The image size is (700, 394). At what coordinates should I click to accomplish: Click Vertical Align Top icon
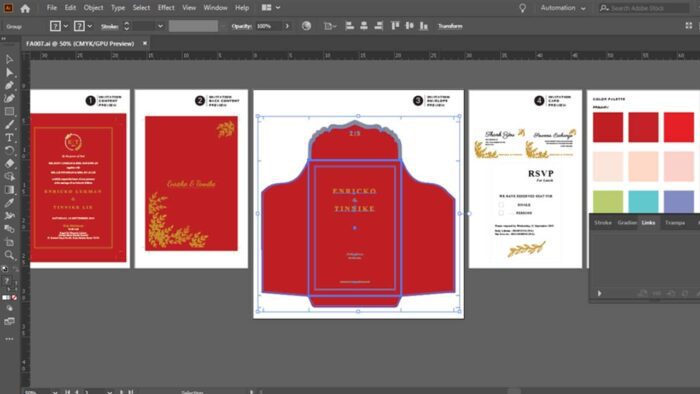(x=395, y=26)
